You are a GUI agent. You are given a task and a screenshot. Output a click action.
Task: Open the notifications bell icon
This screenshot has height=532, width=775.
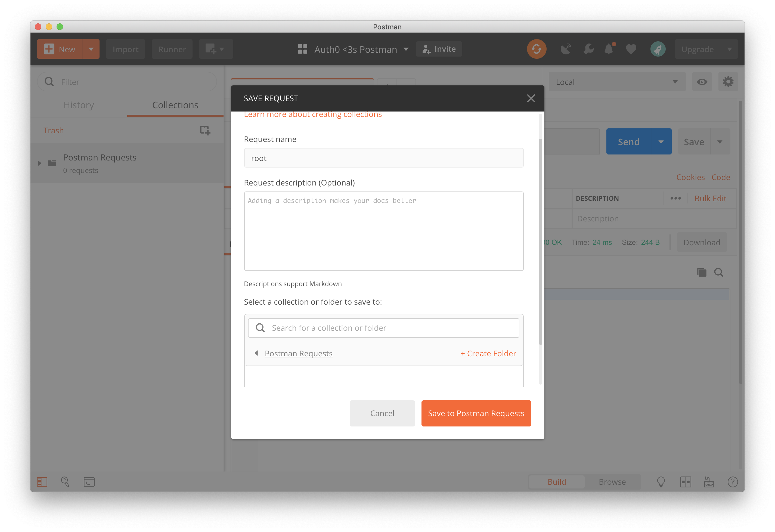pos(609,49)
